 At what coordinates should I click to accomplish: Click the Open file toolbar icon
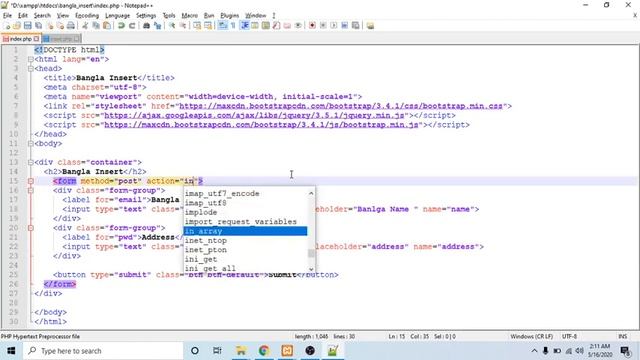point(17,26)
